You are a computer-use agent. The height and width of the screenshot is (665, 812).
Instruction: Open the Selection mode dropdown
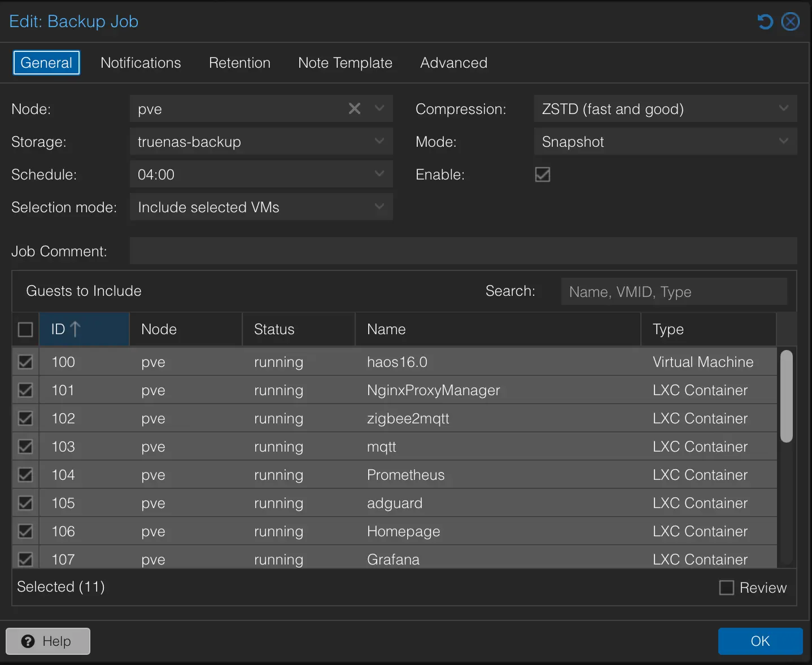[261, 207]
